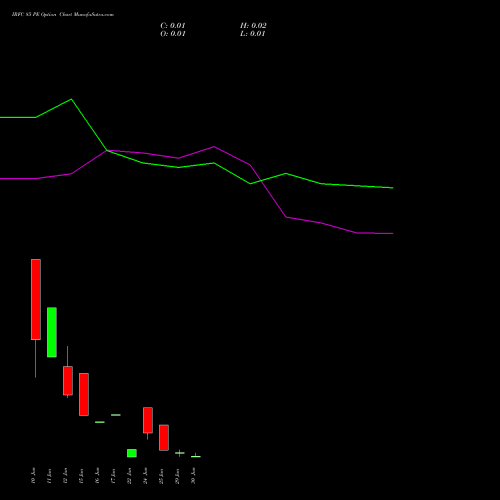Click the purple indicator line's right end
The height and width of the screenshot is (500, 500).
393,233
